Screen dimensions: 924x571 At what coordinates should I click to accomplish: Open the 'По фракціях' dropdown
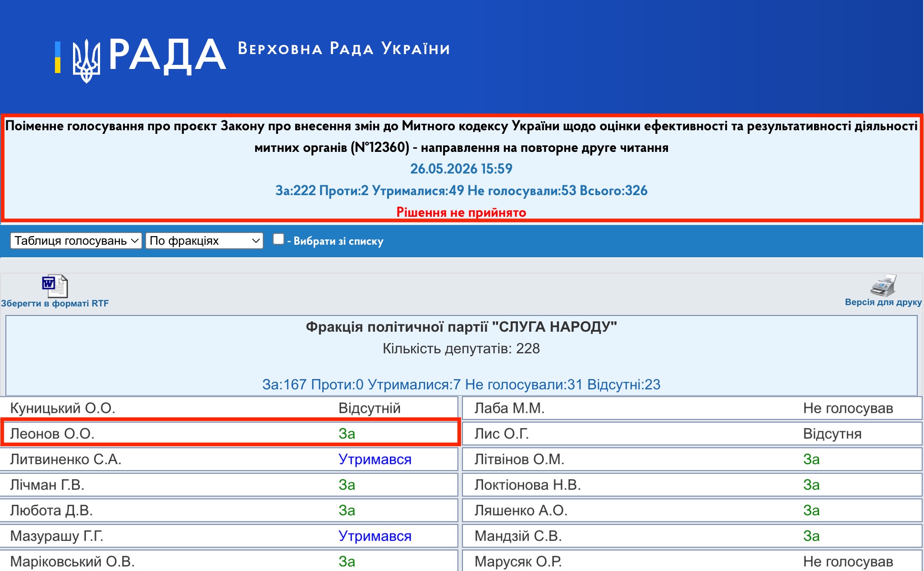click(x=204, y=241)
